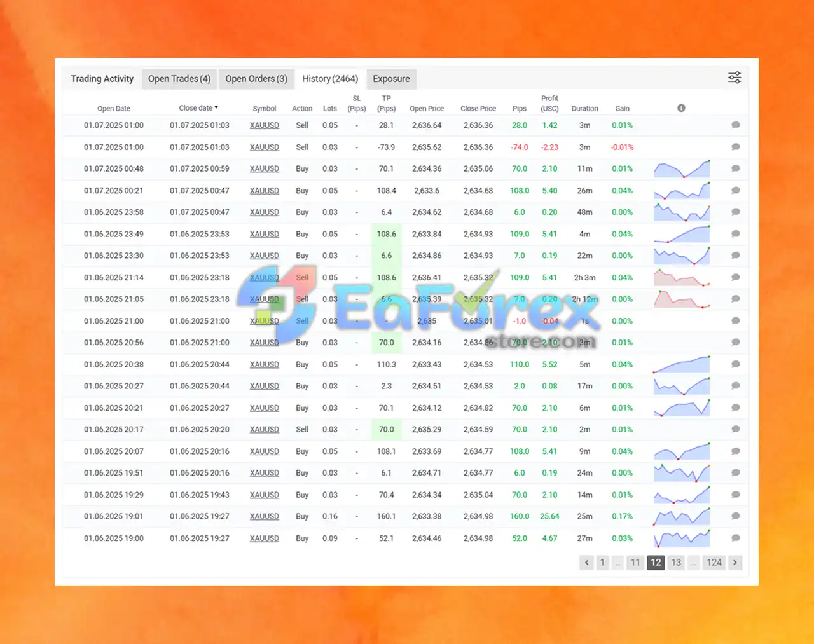Sort table by the Duration header
This screenshot has width=814, height=644.
(x=584, y=109)
